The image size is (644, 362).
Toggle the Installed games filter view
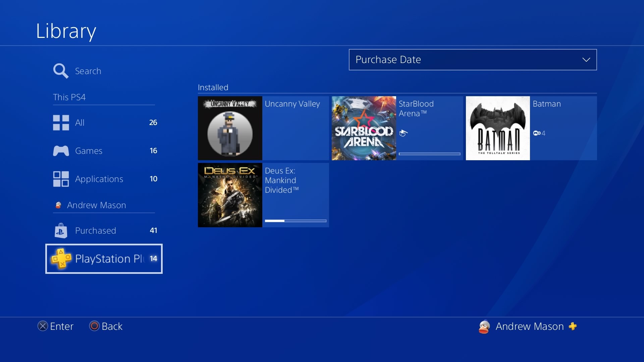[x=213, y=87]
